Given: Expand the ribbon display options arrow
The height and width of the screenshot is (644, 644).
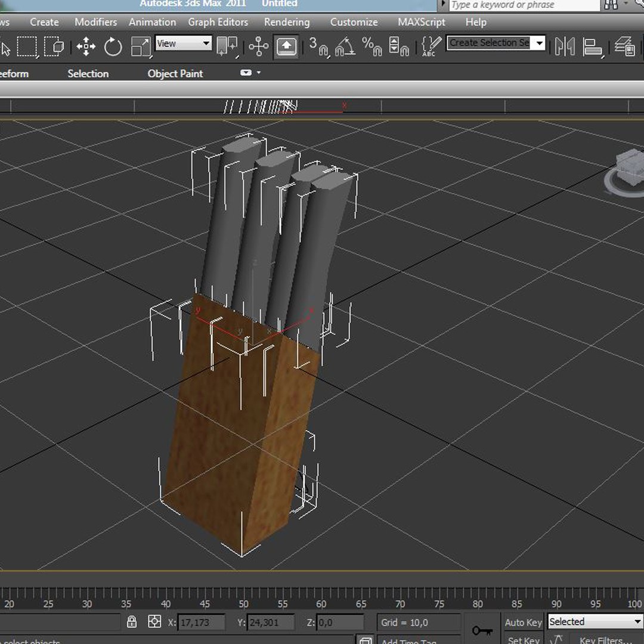Looking at the screenshot, I should coord(259,73).
